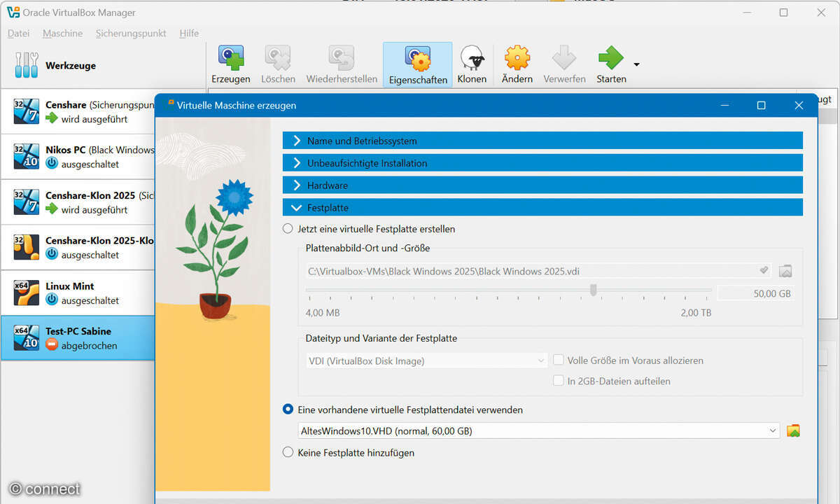Click the VirtualBox Manager title bar logo
Viewport: 840px width, 504px height.
(x=13, y=13)
